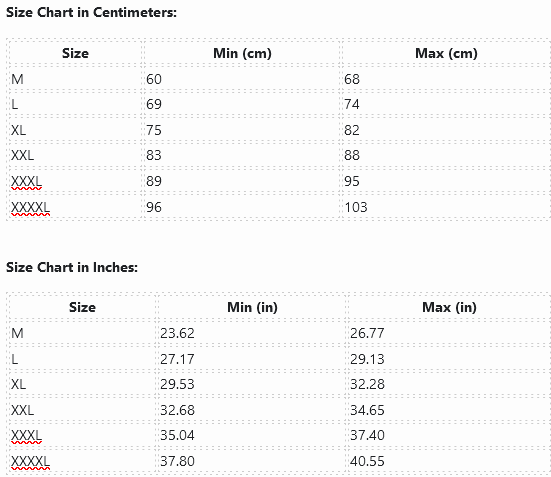Image resolution: width=551 pixels, height=477 pixels.
Task: Click the cell showing 27.17
Action: coord(252,359)
